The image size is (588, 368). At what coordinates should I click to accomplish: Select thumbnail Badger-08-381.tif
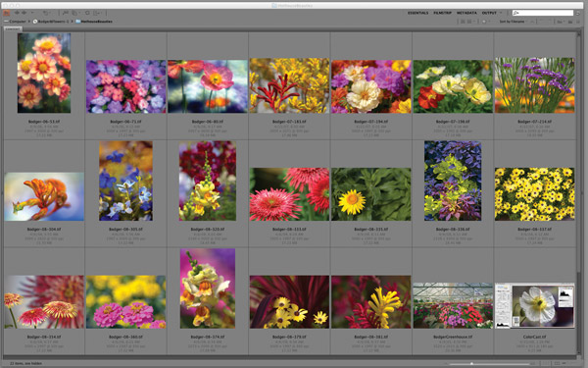click(x=370, y=302)
